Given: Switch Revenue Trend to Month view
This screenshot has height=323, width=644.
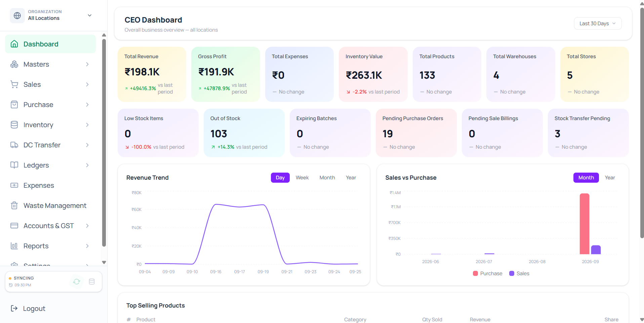Looking at the screenshot, I should [327, 178].
